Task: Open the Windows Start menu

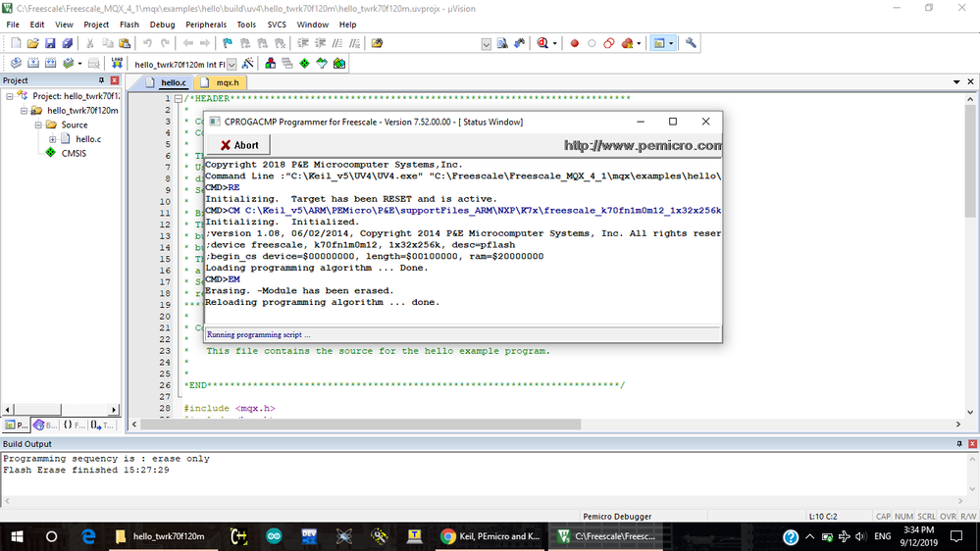Action: click(17, 536)
